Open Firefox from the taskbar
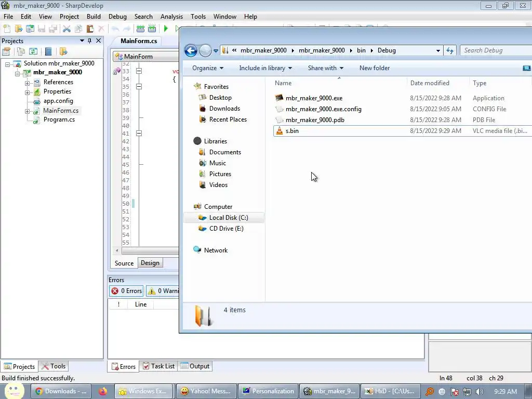Screen dimensions: 532x399 [103, 392]
